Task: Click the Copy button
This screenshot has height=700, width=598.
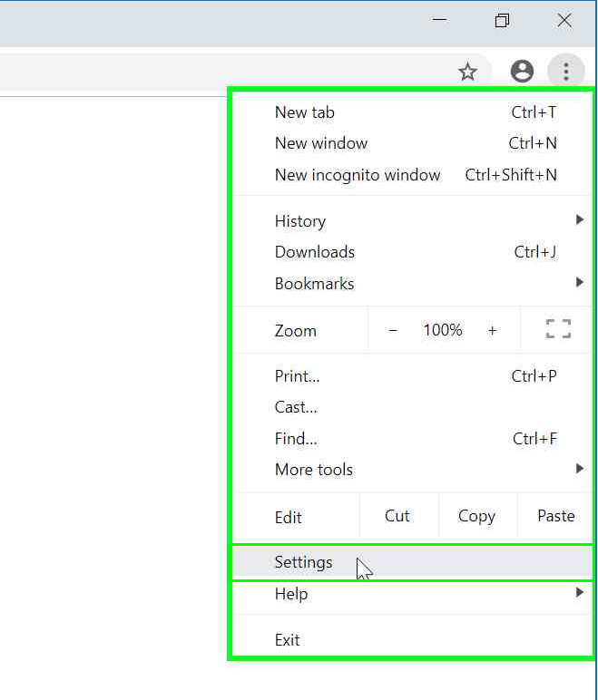Action: click(476, 516)
